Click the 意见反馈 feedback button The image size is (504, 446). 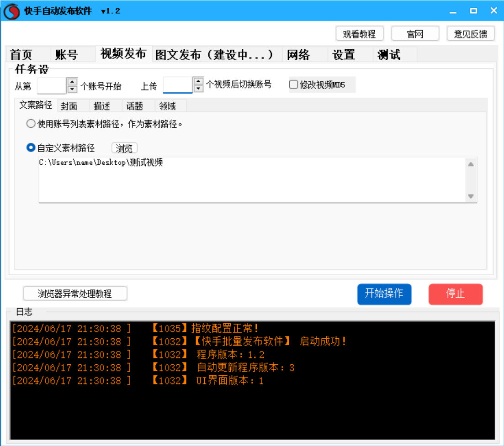pos(471,34)
